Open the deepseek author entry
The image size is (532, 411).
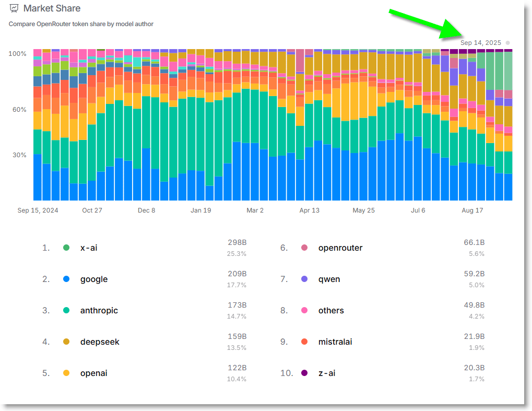100,342
